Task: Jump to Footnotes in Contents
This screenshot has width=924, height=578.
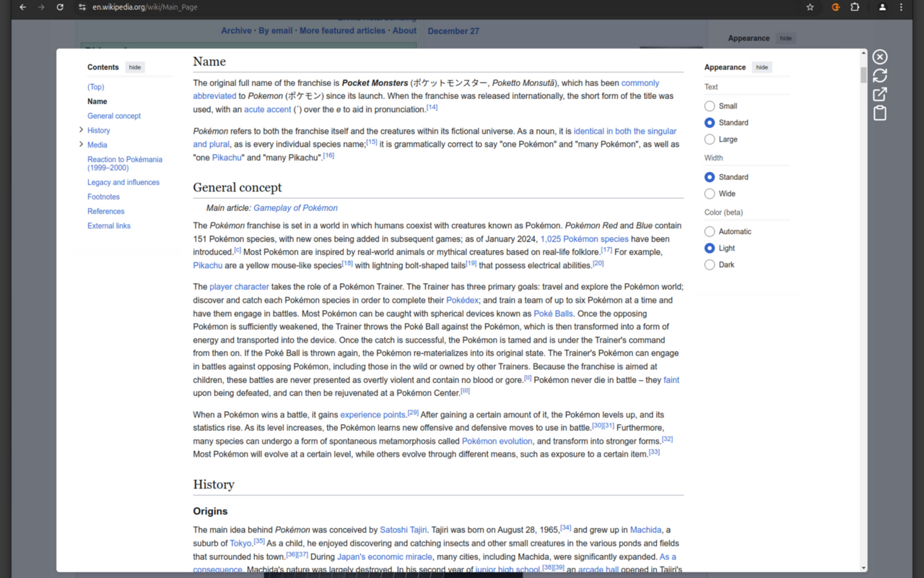Action: 104,197
